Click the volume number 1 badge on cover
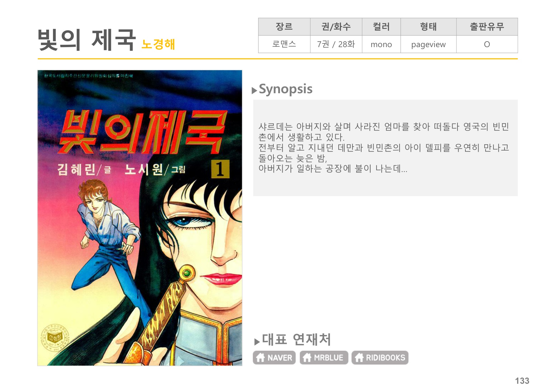 [x=220, y=169]
